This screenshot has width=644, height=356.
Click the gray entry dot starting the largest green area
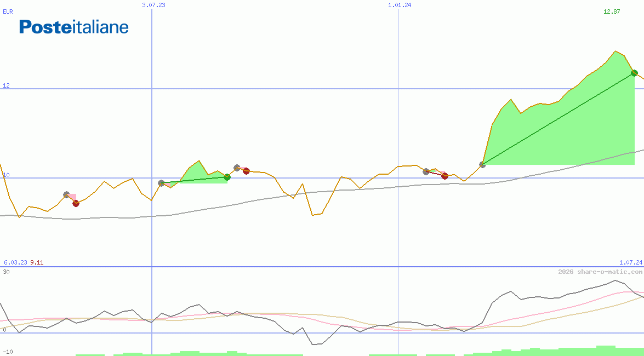tap(482, 164)
